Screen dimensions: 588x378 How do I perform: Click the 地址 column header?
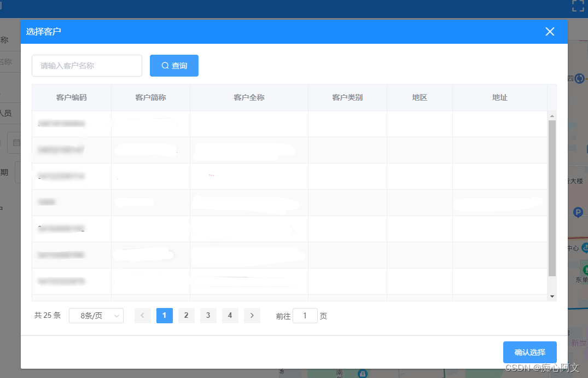point(500,98)
